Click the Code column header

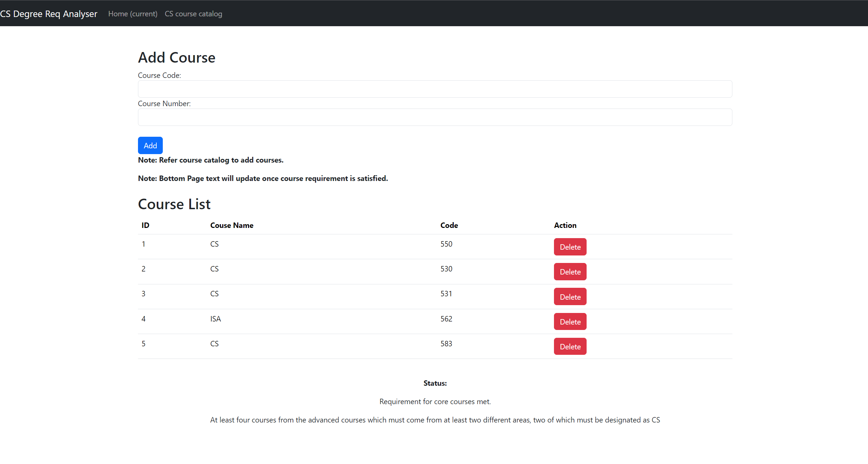(449, 225)
